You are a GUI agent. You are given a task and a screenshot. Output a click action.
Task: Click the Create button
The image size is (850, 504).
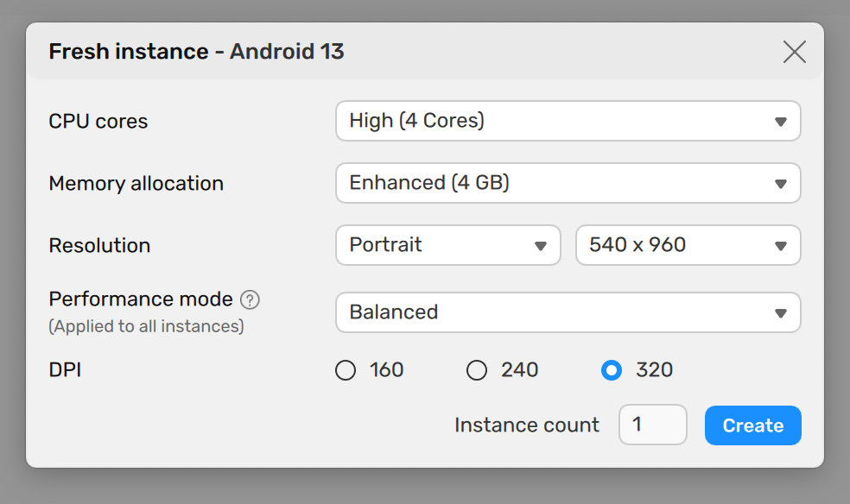click(x=753, y=425)
